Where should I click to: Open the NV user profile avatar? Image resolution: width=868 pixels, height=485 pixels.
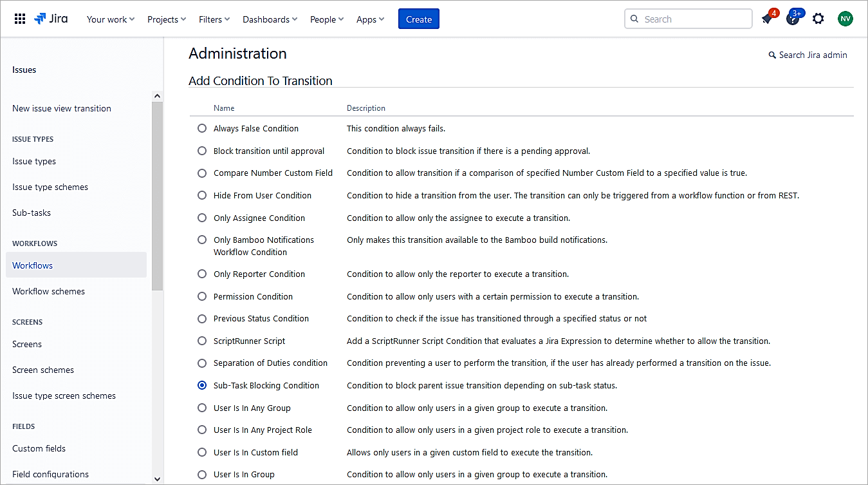[x=845, y=19]
